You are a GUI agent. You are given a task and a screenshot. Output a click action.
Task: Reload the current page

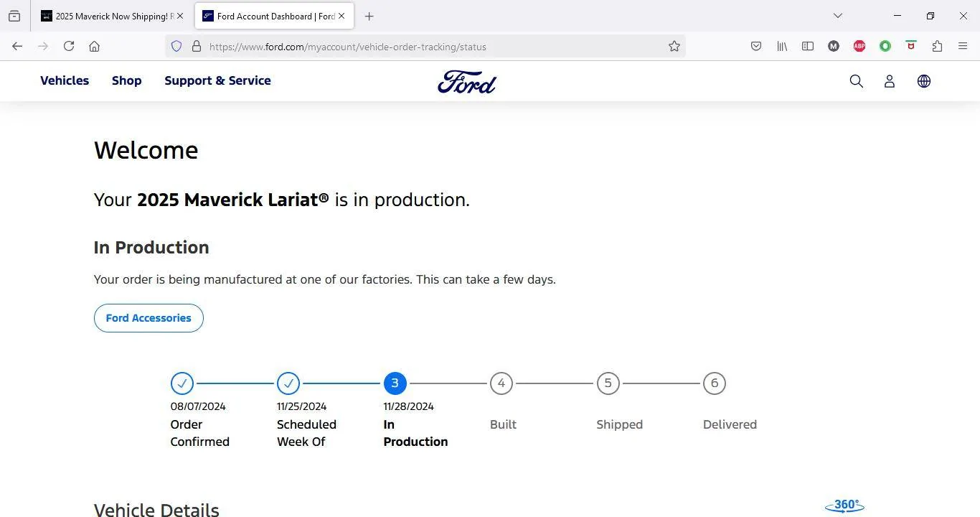click(69, 46)
